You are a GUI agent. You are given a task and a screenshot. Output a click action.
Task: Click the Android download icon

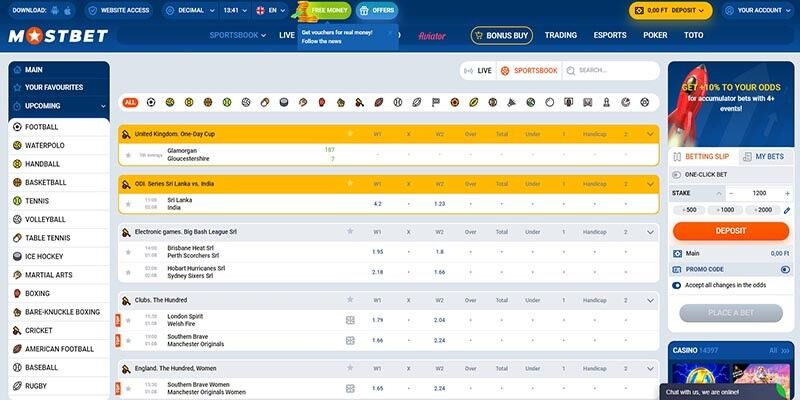[x=56, y=11]
